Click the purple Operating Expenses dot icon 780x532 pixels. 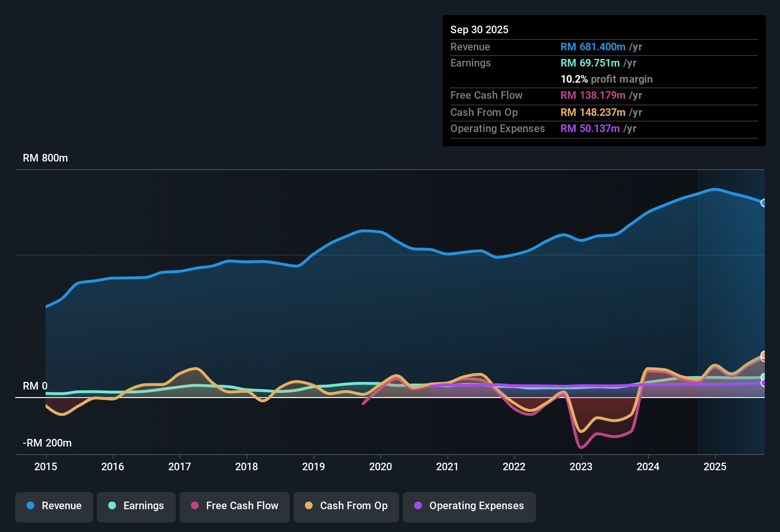pyautogui.click(x=418, y=506)
